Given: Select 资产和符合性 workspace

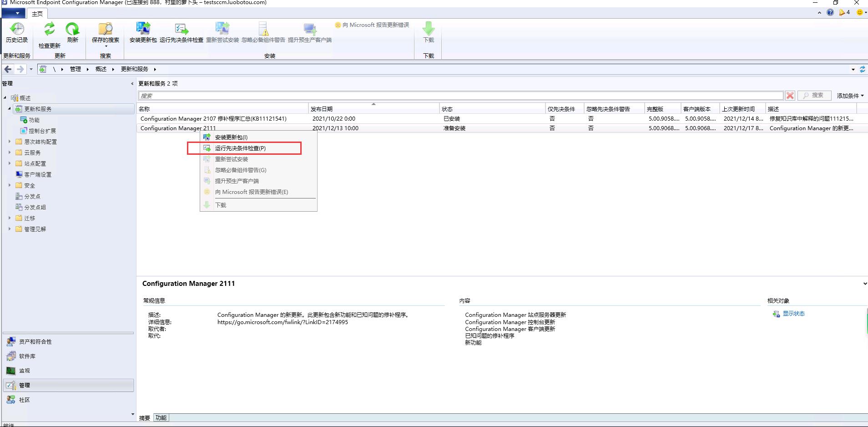Looking at the screenshot, I should (68, 341).
